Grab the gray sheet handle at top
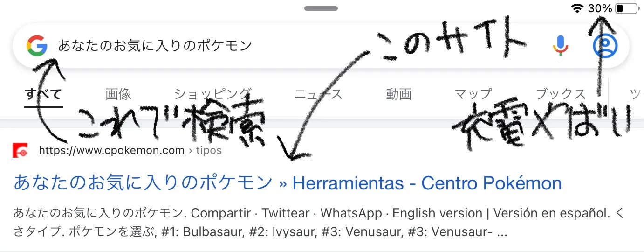Image resolution: width=644 pixels, height=252 pixels. [321, 8]
